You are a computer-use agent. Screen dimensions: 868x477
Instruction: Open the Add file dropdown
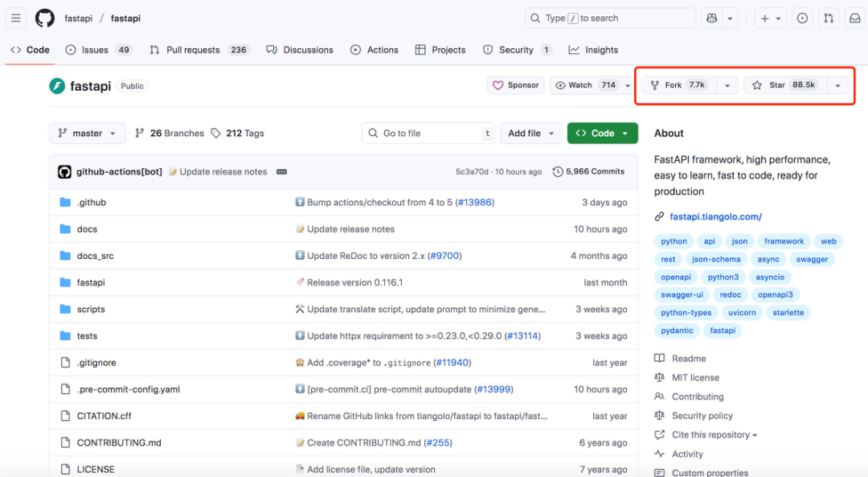point(530,133)
